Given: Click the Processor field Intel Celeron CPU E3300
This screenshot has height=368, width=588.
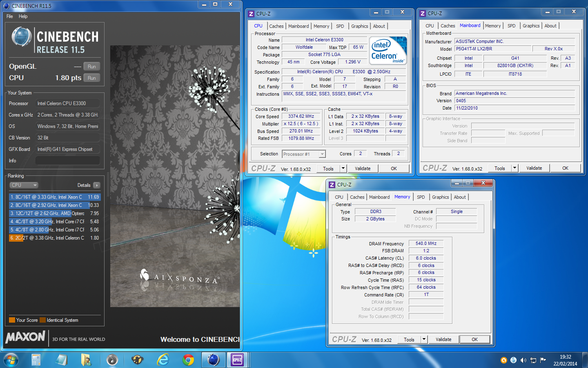Looking at the screenshot, I should tap(68, 103).
